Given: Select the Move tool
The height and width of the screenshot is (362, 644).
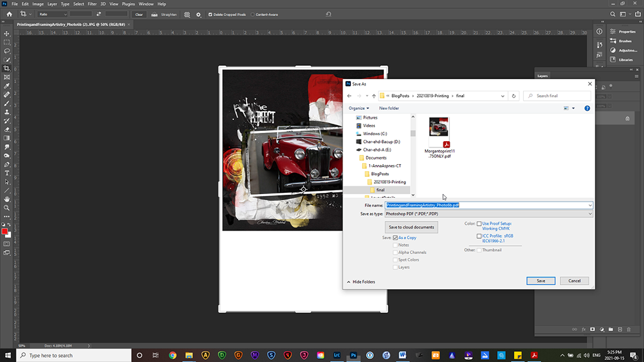Looking at the screenshot, I should 6,34.
